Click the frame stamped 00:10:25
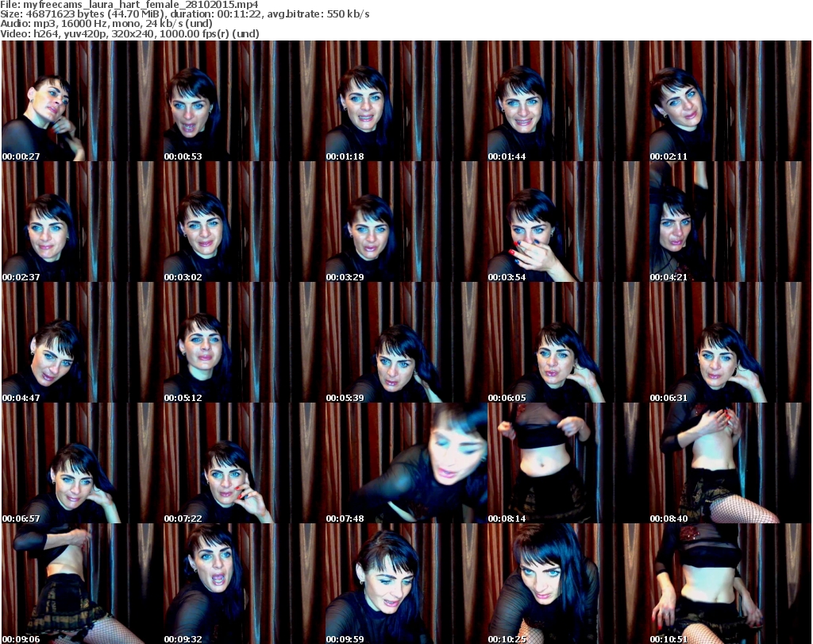The image size is (813, 644). pos(568,584)
